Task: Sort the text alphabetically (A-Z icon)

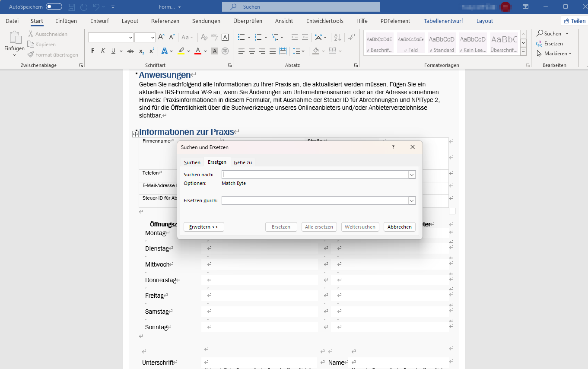Action: 338,38
